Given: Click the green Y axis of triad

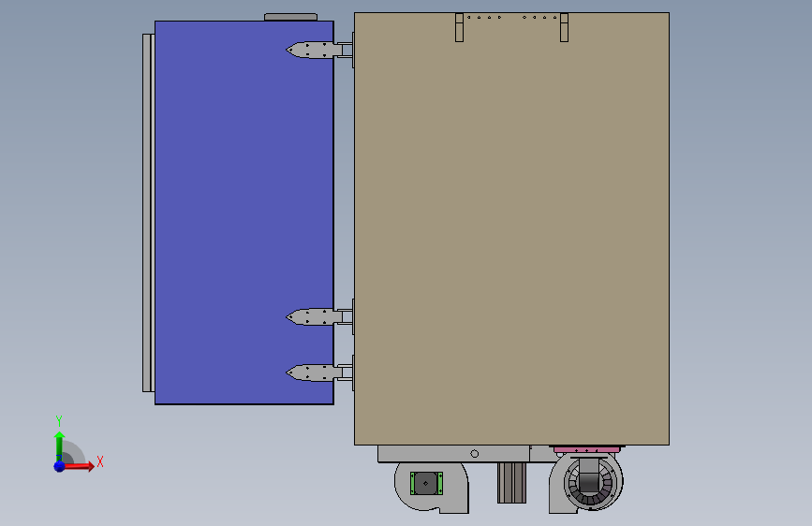Looking at the screenshot, I should [59, 446].
